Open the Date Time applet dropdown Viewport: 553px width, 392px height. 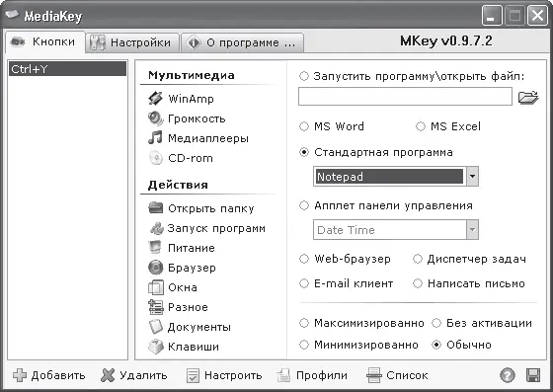pos(472,230)
